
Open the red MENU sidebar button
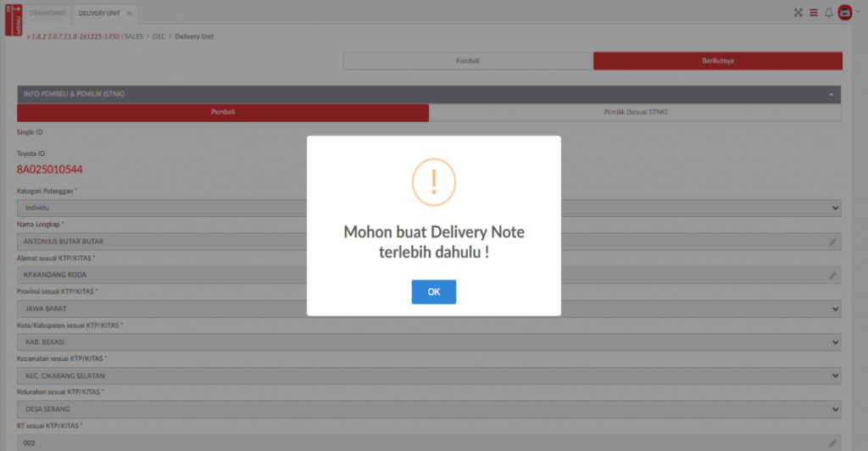14,19
